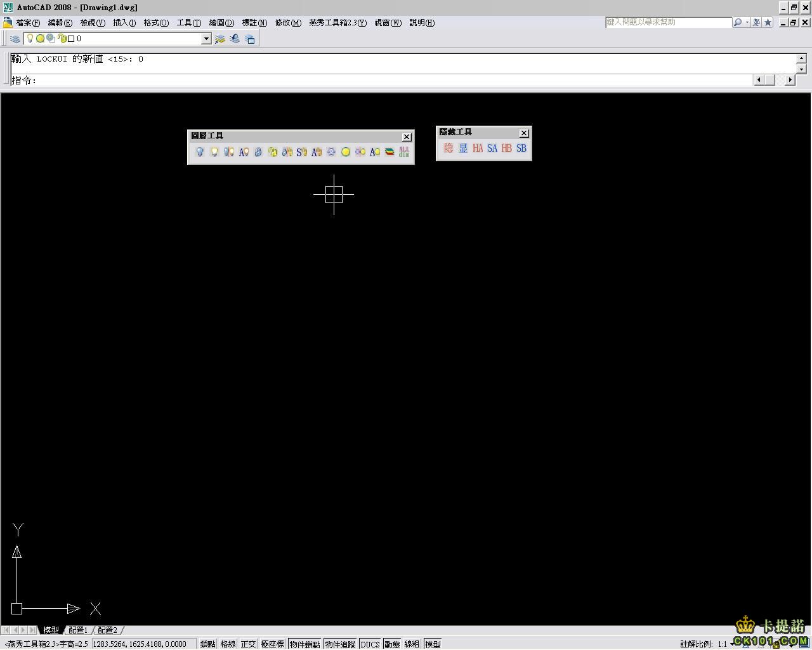Click the Layer Previous icon
The height and width of the screenshot is (650, 812).
[x=235, y=39]
